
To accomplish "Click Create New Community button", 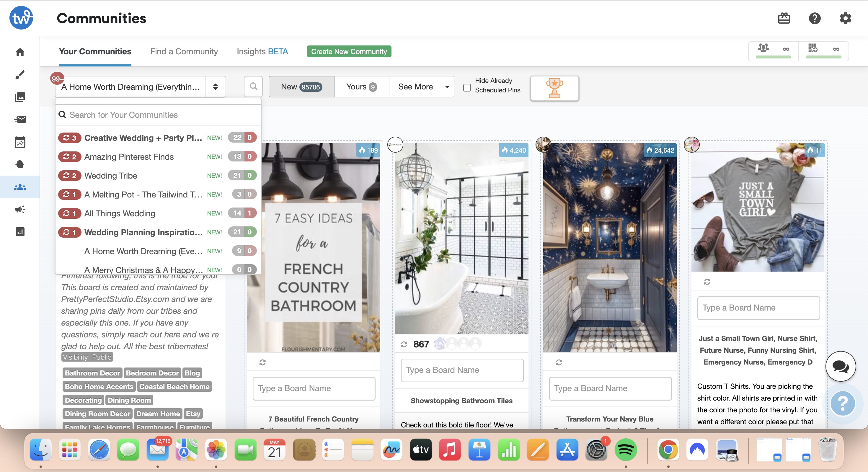I will click(349, 52).
